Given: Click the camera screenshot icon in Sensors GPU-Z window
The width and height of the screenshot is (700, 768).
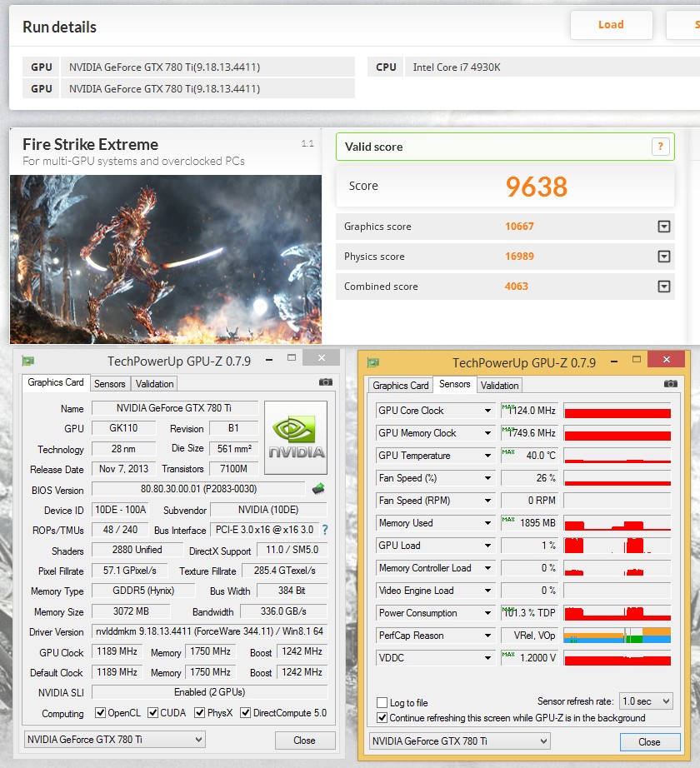Looking at the screenshot, I should (671, 383).
